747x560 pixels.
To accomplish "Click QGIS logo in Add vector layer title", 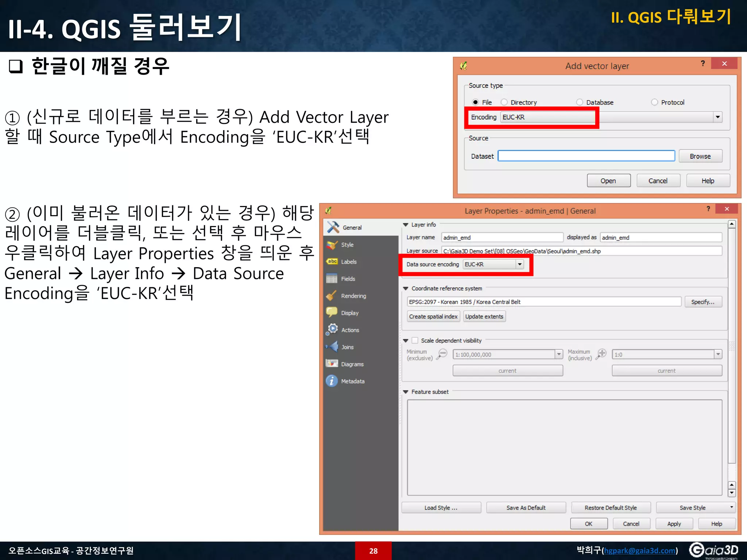I will pos(464,66).
